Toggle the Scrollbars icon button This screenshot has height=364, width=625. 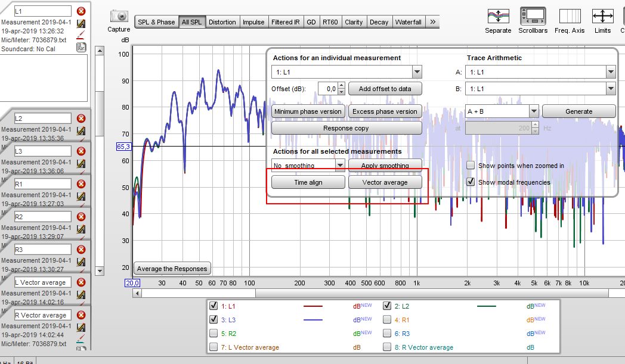tap(533, 16)
